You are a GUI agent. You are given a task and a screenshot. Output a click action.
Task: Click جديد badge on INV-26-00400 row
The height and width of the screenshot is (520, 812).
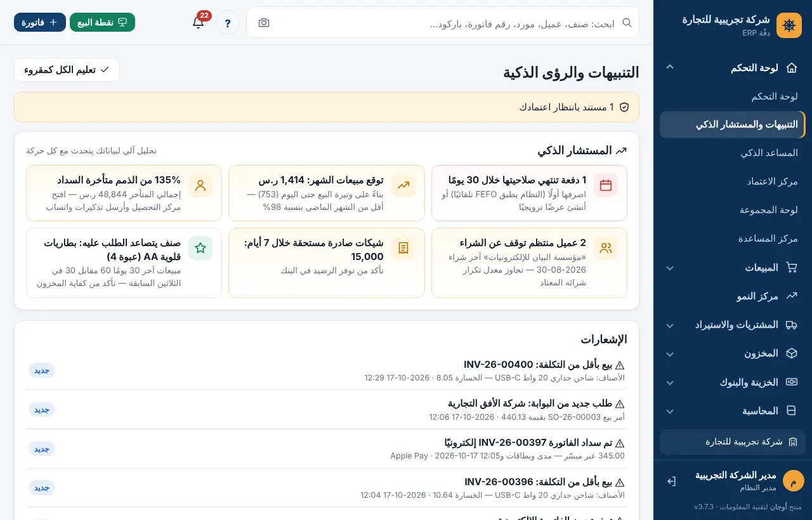[x=42, y=370]
